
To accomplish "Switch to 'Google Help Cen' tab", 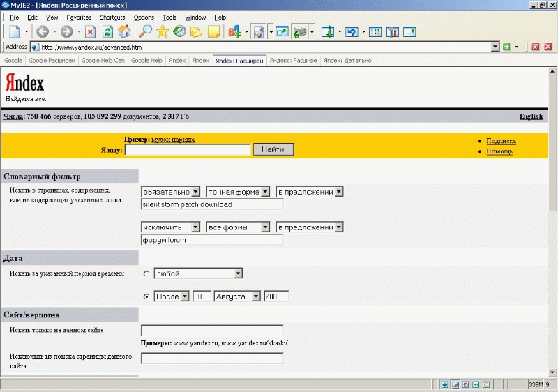I will coord(103,61).
